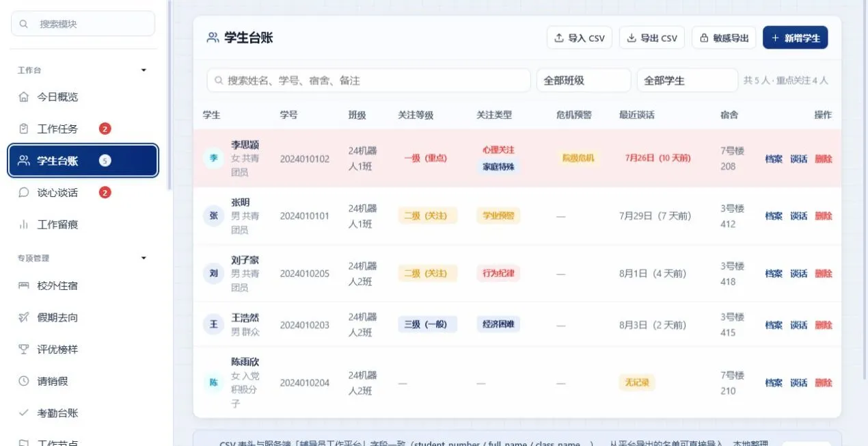Click the sidebar 搜索模块 input
868x446 pixels.
coord(83,24)
